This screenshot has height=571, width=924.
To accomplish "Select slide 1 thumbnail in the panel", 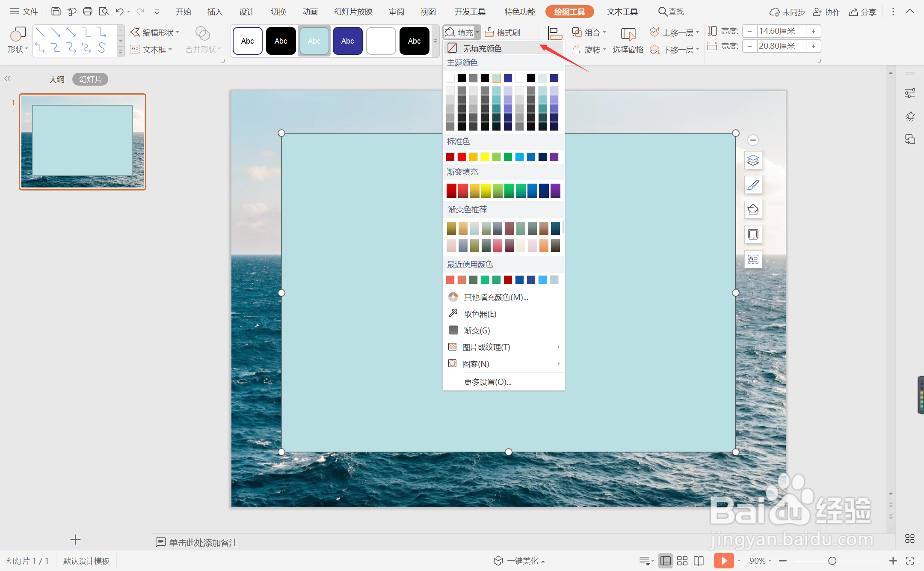I will [x=83, y=142].
